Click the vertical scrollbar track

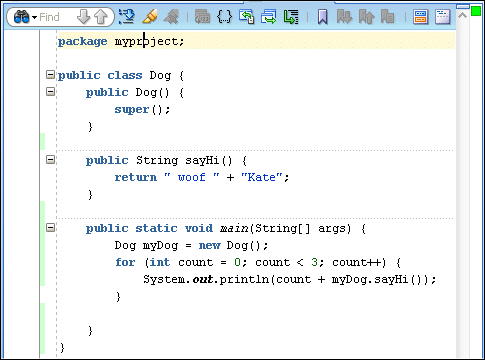[462, 190]
